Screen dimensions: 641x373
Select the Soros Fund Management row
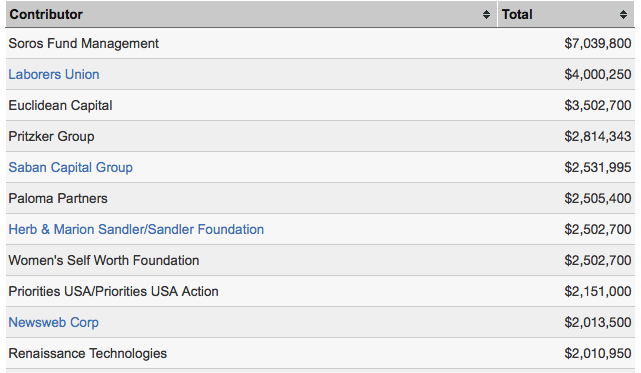(x=320, y=43)
